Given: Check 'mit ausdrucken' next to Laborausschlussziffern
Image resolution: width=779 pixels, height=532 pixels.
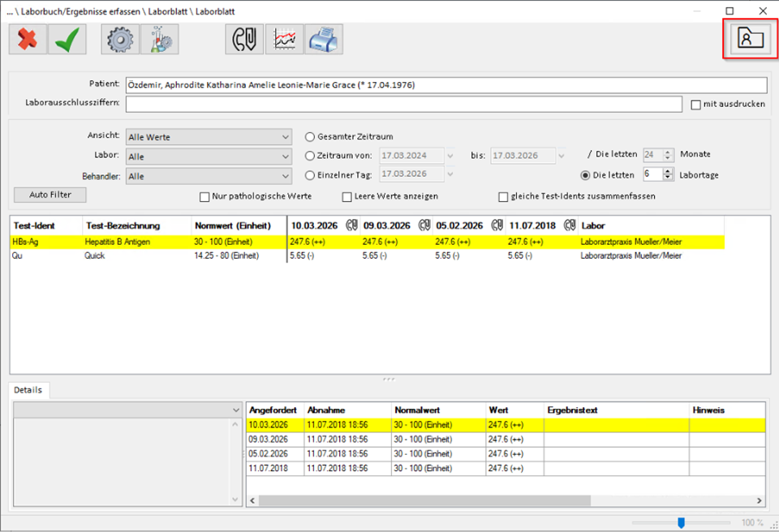Looking at the screenshot, I should 696,103.
